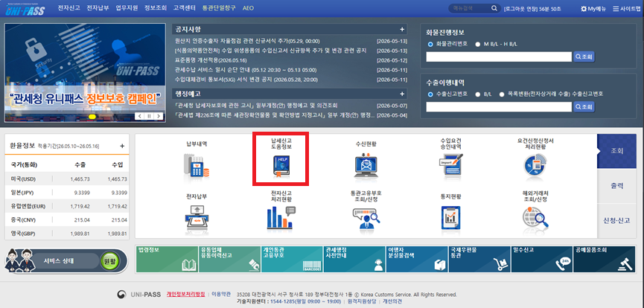The height and width of the screenshot is (308, 644).
Task: Switch to the 출력 side tab
Action: [617, 186]
